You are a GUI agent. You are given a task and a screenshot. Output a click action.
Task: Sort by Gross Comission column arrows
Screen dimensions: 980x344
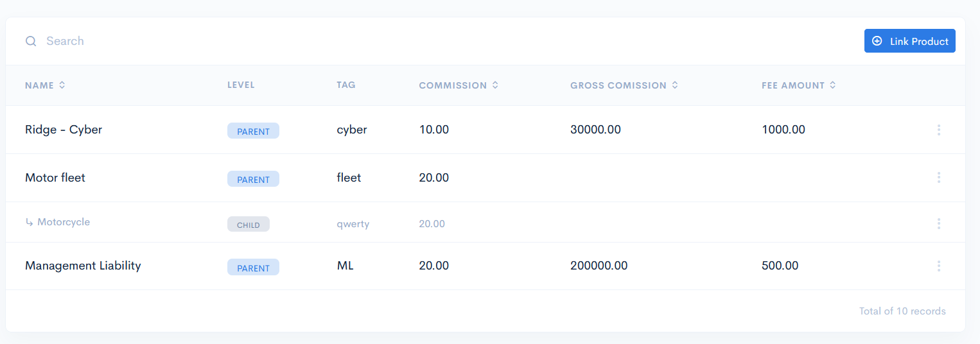click(x=675, y=85)
